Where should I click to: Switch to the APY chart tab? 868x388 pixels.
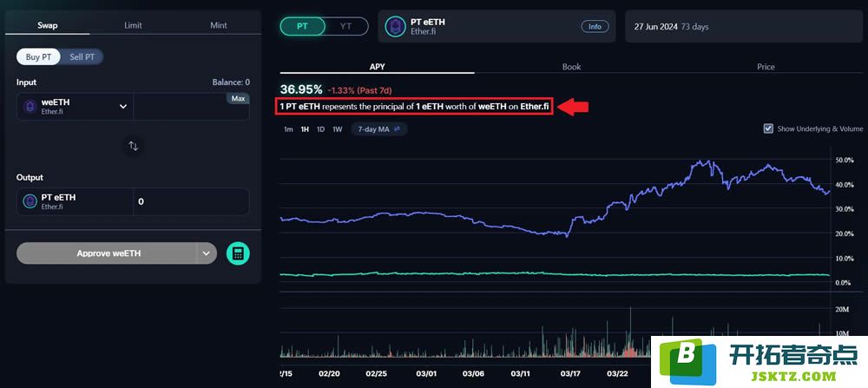377,67
